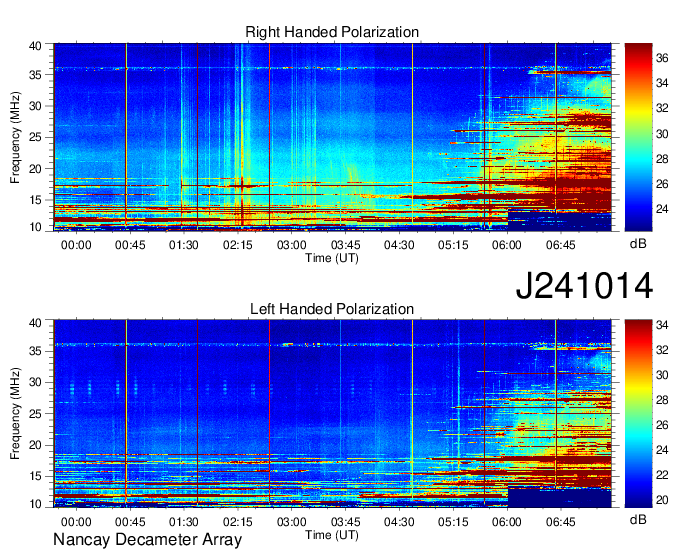Click the 03:45 time tick under Left Handed plot
680x552 pixels.
[x=345, y=522]
